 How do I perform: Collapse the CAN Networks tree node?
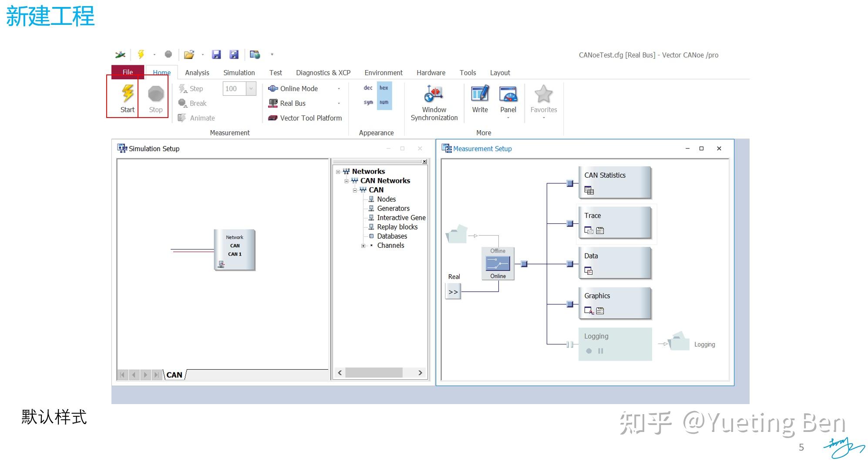click(347, 181)
